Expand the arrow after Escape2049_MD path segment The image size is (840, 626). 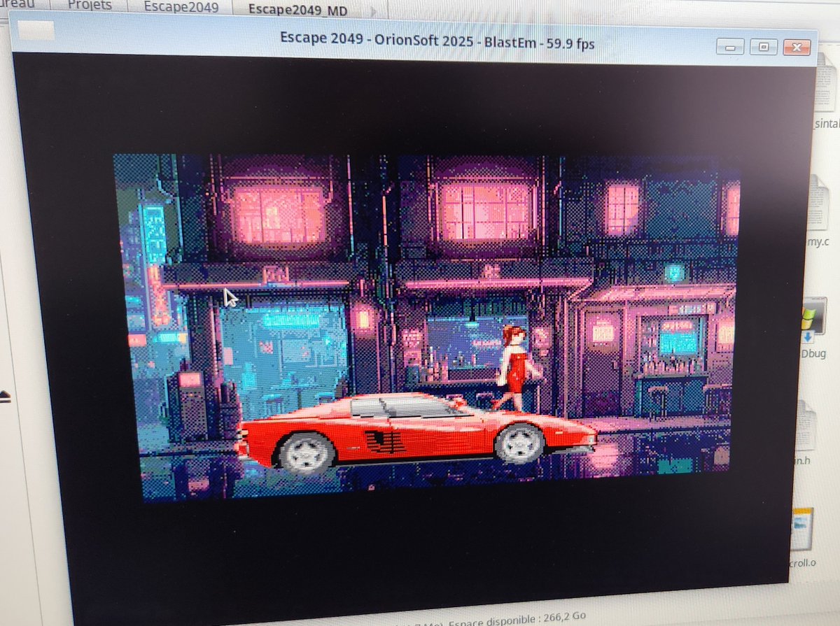pos(374,10)
